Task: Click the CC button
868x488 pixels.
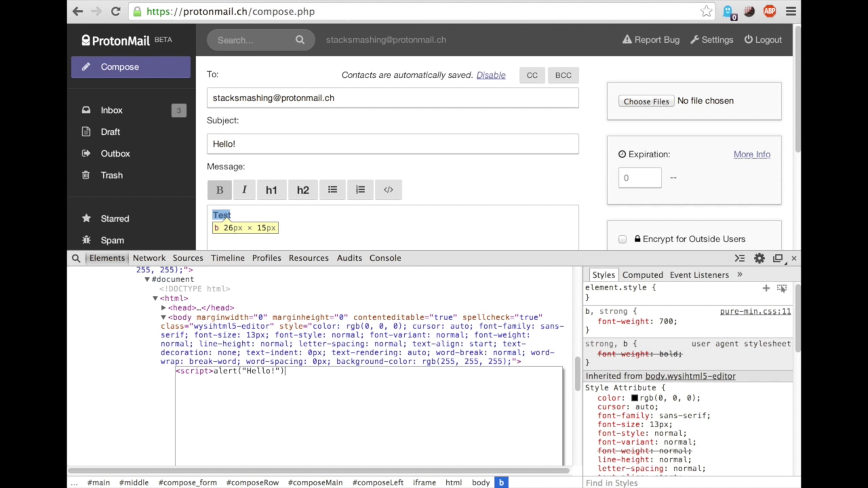Action: click(532, 75)
